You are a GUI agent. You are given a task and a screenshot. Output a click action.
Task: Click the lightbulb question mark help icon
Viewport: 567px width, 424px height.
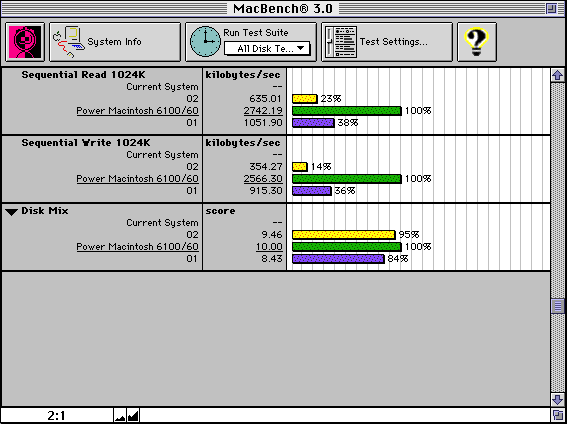[477, 42]
